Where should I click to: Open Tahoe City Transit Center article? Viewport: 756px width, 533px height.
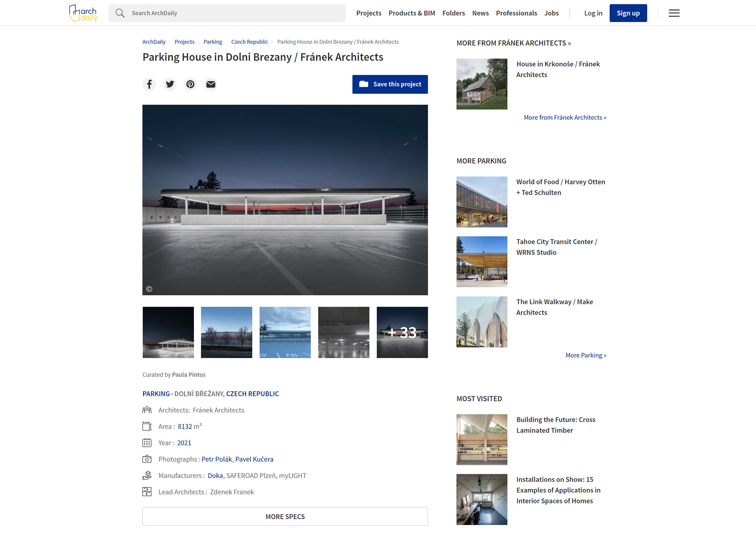pos(556,247)
